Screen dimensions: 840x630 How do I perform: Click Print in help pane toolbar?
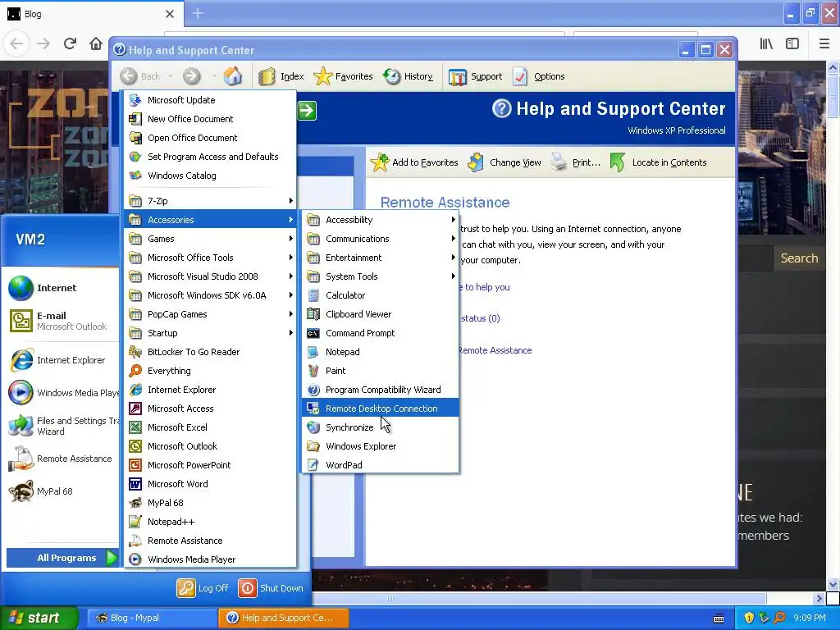(x=576, y=162)
